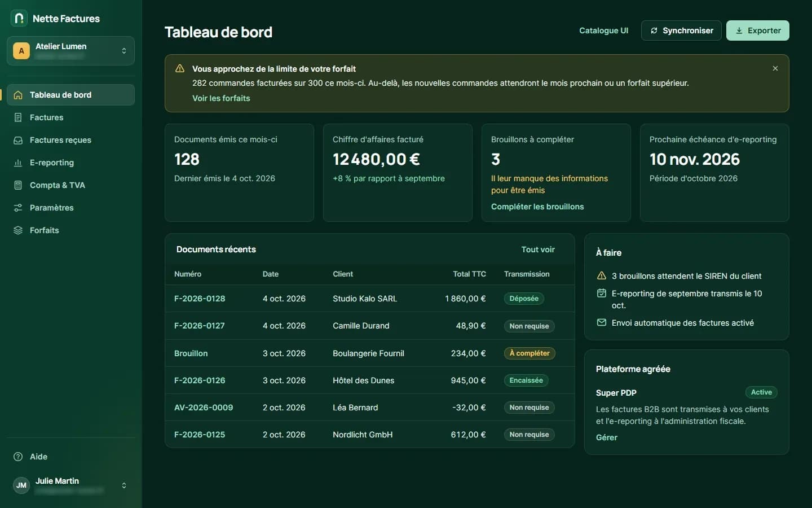The height and width of the screenshot is (508, 812).
Task: Click the Encaissée status badge
Action: 526,380
